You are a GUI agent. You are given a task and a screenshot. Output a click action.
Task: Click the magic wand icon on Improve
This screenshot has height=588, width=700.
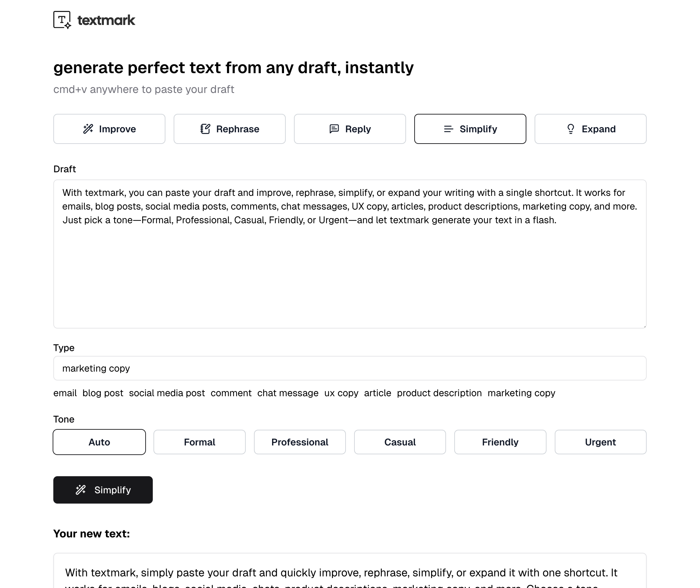[x=88, y=129]
